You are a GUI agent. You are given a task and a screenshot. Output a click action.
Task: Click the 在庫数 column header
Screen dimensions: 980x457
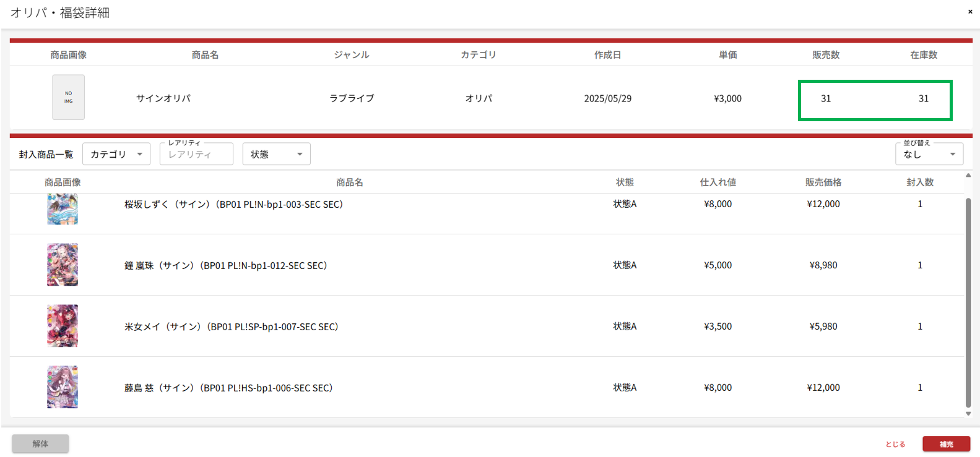(924, 55)
